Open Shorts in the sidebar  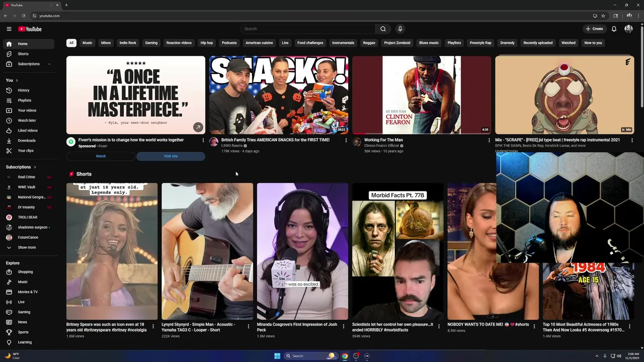tap(28, 54)
